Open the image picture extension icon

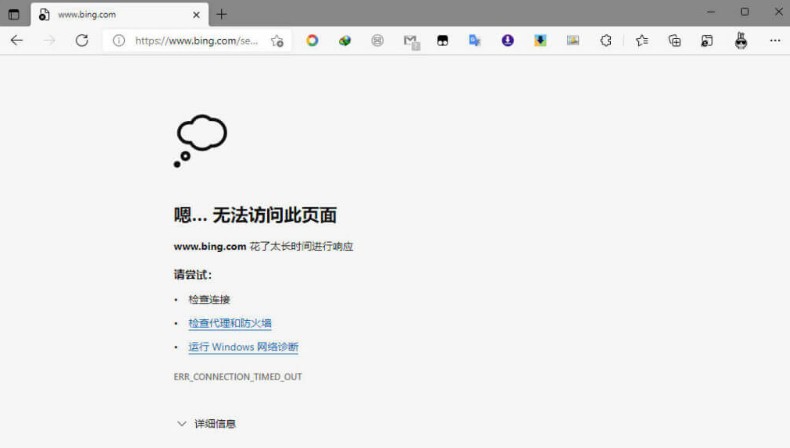click(573, 40)
